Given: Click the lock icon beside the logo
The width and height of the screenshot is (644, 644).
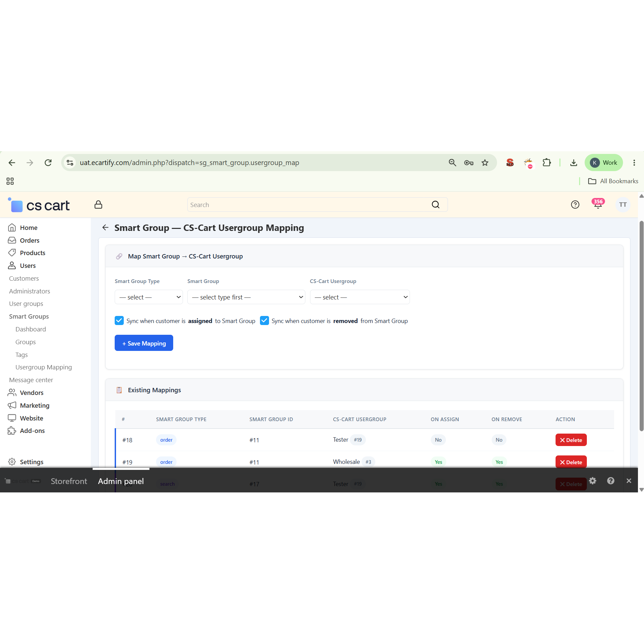Looking at the screenshot, I should coord(98,205).
